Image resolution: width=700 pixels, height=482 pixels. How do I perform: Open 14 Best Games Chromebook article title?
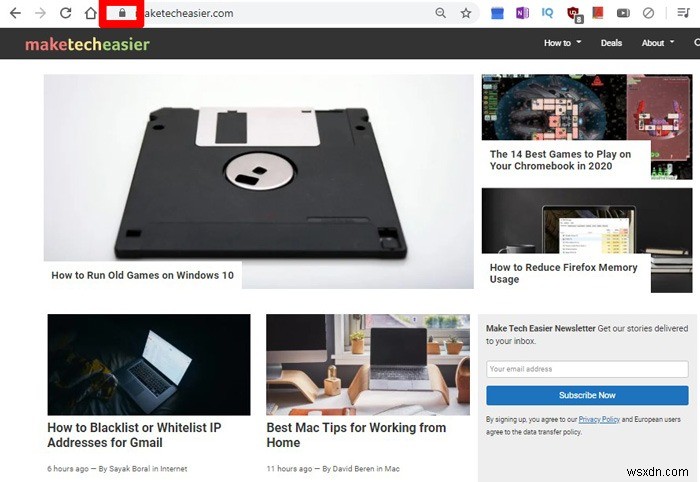pos(560,160)
